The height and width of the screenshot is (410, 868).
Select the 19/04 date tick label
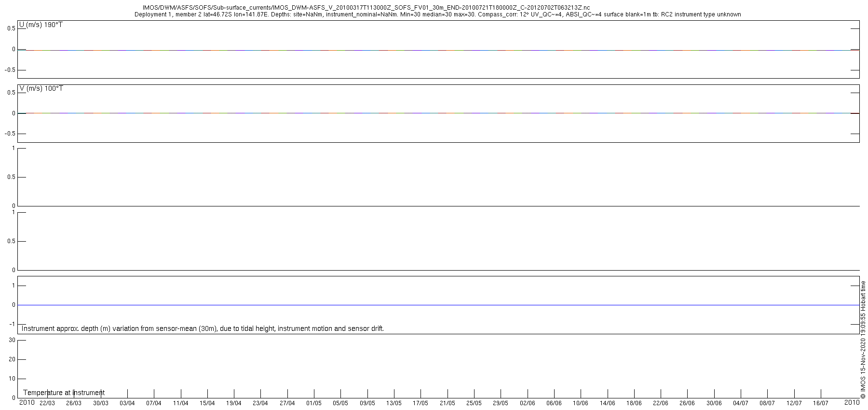(234, 403)
